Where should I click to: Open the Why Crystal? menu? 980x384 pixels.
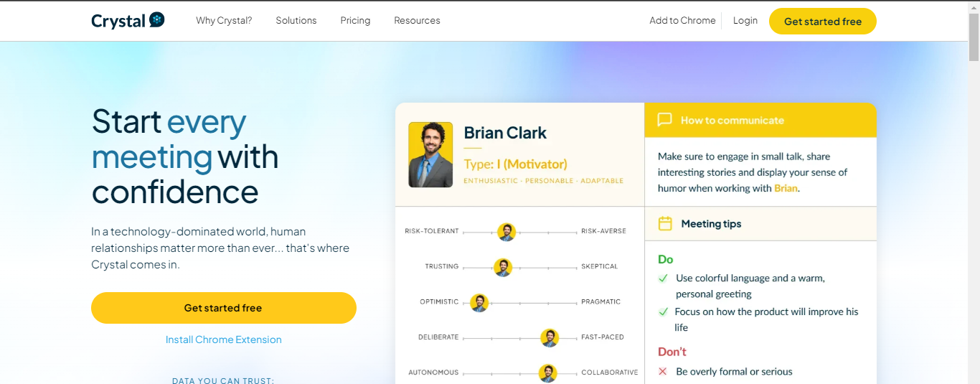pyautogui.click(x=224, y=21)
